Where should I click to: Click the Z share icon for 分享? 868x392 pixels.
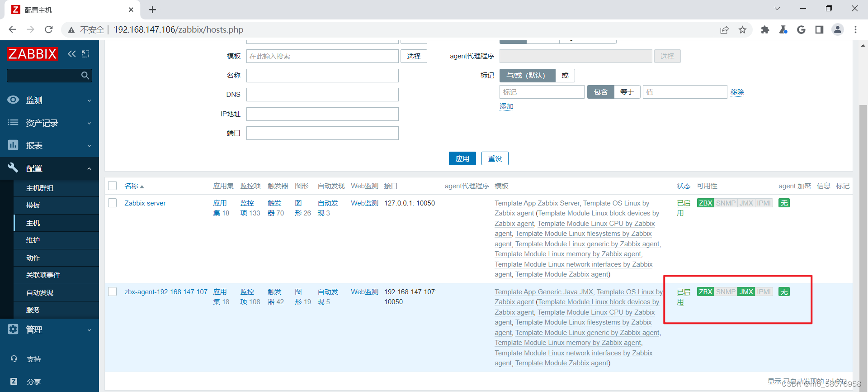click(14, 381)
